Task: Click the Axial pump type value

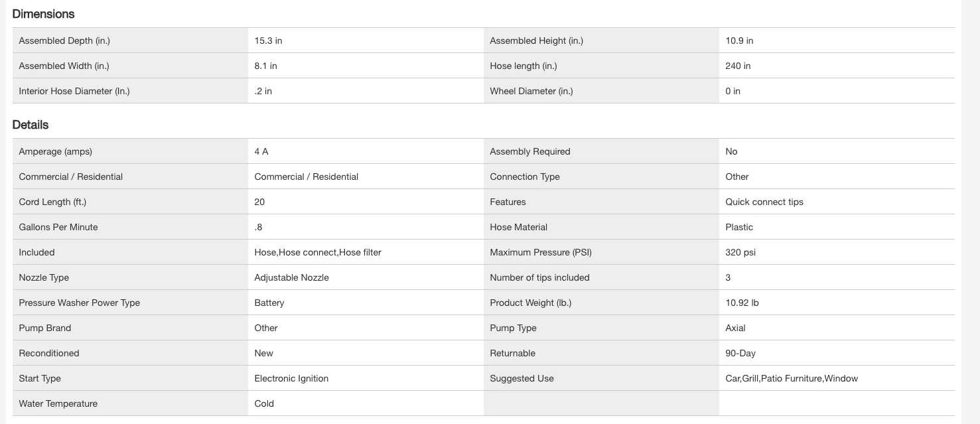Action: pyautogui.click(x=735, y=328)
